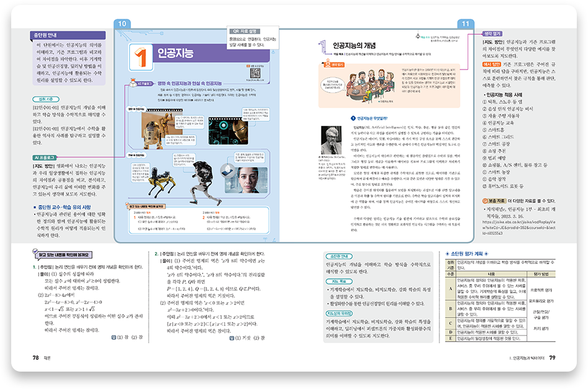The image size is (588, 389).
Task: Click the black-and-white portrait photo on page 11
Action: (x=331, y=140)
